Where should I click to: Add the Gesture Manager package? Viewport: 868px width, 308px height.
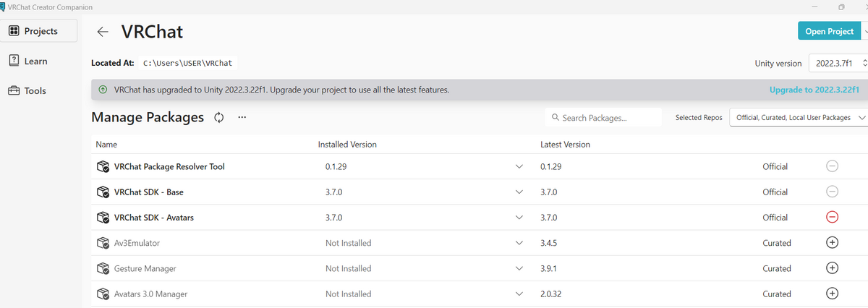click(832, 268)
